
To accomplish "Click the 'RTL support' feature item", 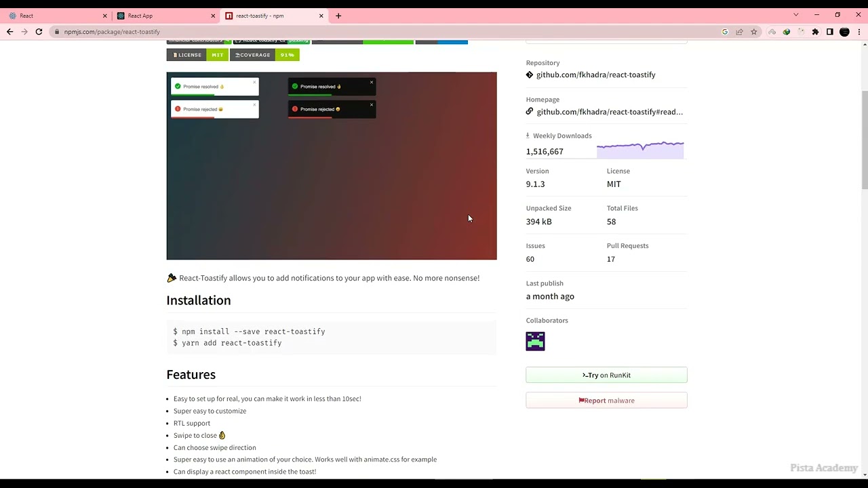I will (x=192, y=423).
